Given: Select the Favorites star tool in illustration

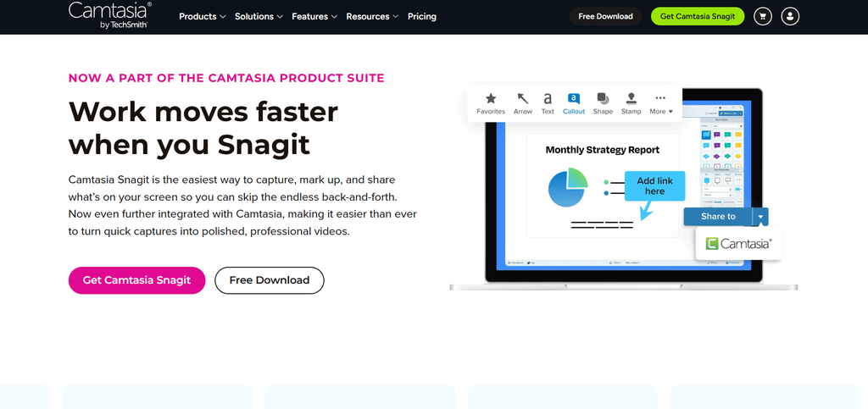Looking at the screenshot, I should 491,103.
